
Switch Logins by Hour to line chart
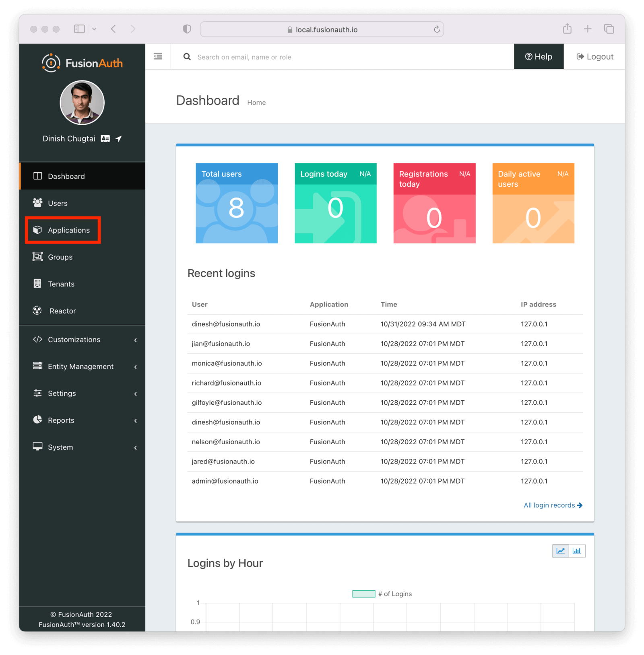[x=560, y=551]
